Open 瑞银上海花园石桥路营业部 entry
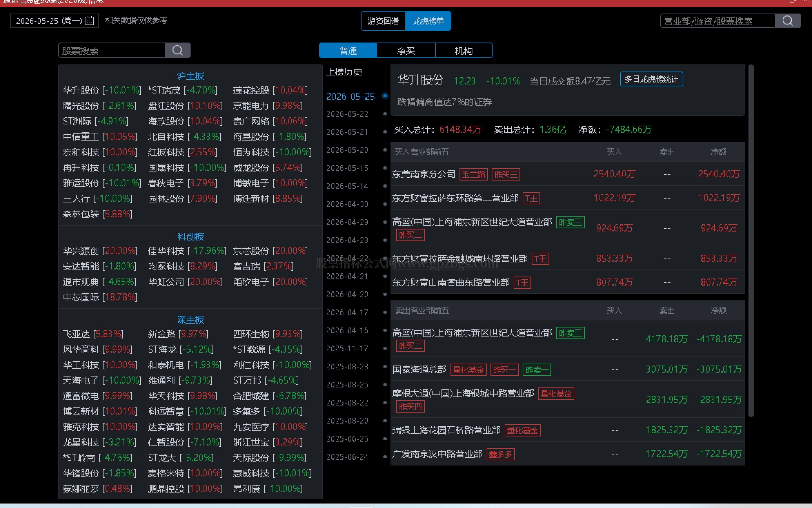812x508 pixels. coord(446,430)
